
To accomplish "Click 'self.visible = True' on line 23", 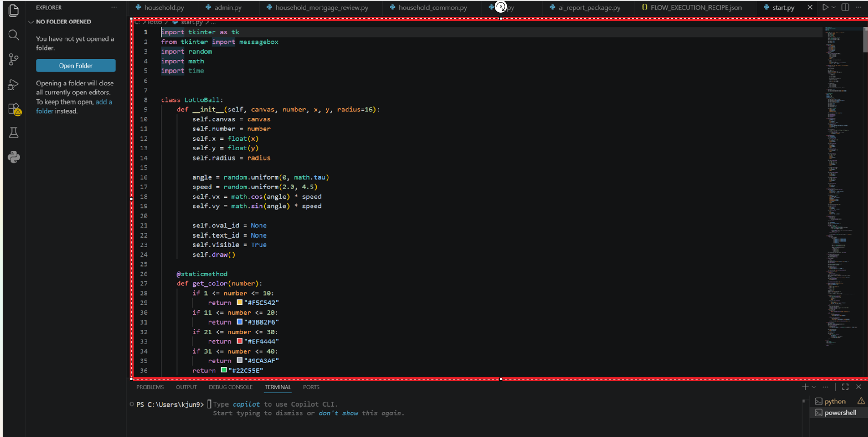I will (x=230, y=245).
